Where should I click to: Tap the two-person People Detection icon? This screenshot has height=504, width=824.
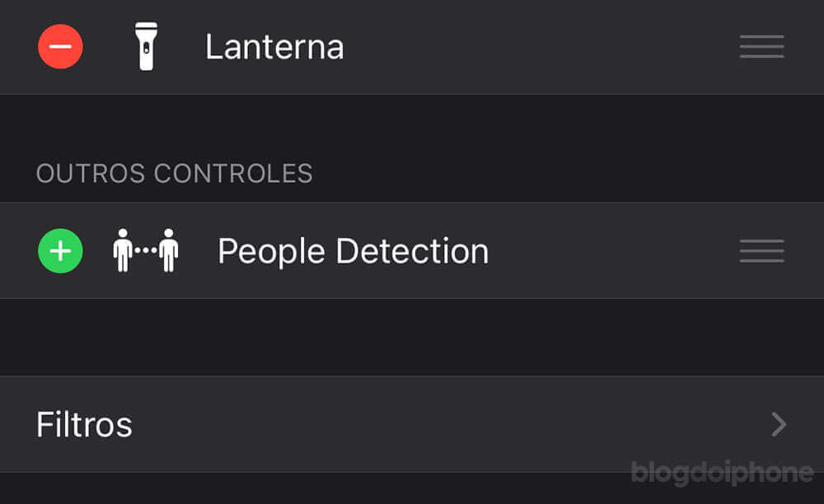pyautogui.click(x=146, y=250)
